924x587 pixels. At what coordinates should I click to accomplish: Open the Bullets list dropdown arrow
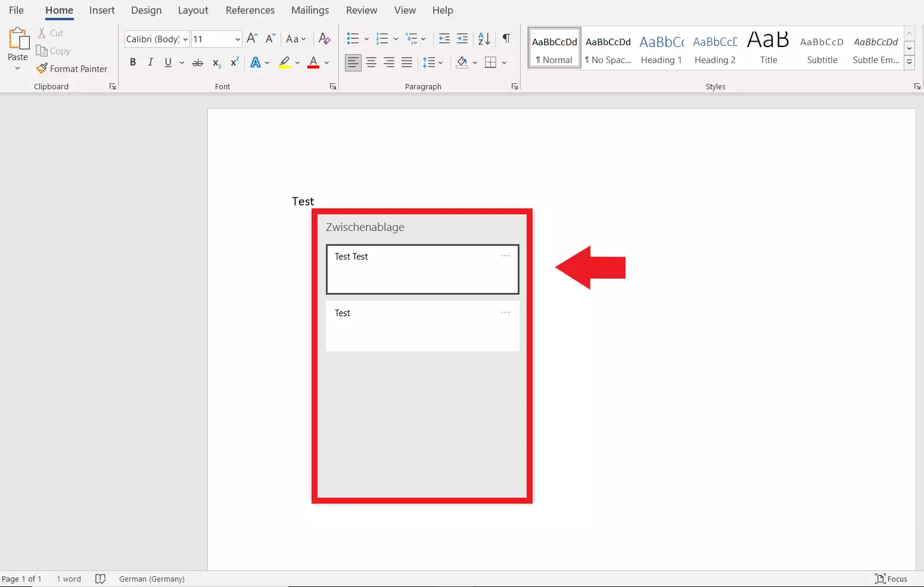366,39
